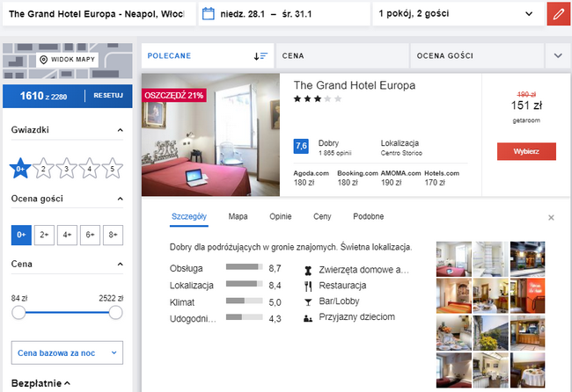This screenshot has height=392, width=572.
Task: Open the Hotels.com 170 zł offer
Action: tap(442, 178)
